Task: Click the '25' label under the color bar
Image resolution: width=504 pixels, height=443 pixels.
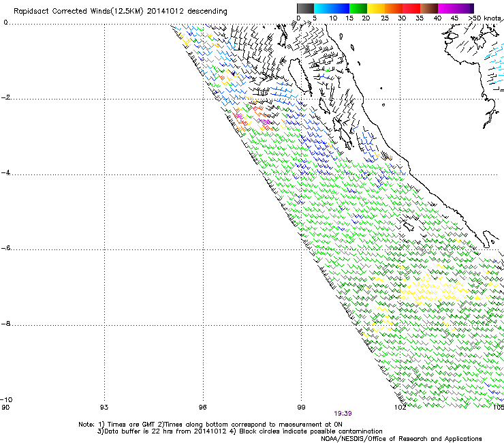Action: pyautogui.click(x=385, y=18)
